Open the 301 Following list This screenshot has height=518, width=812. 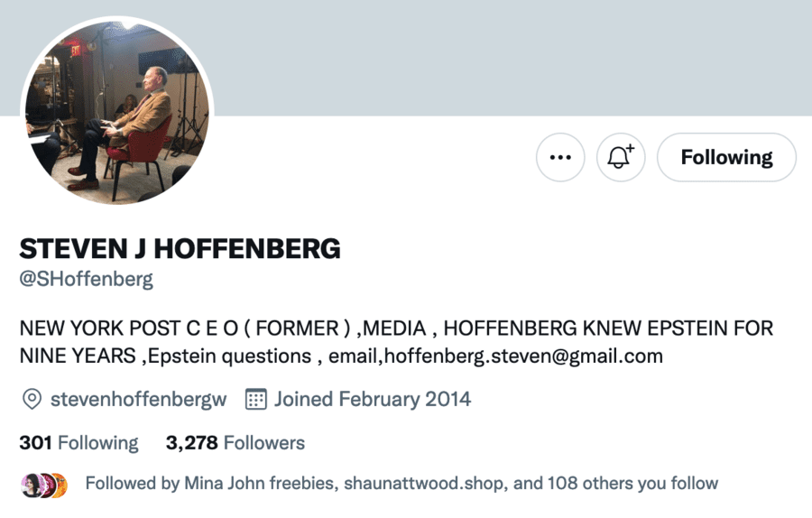point(79,443)
